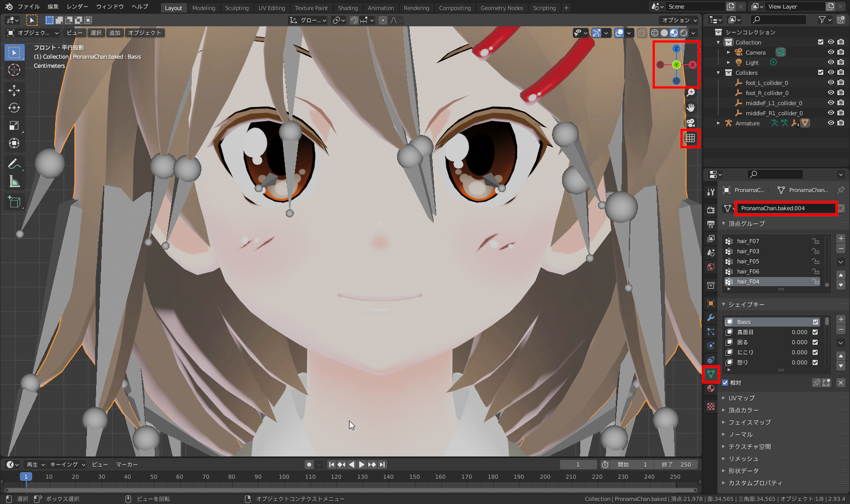Select the Annotate tool
Viewport: 850px width, 504px height.
(14, 163)
